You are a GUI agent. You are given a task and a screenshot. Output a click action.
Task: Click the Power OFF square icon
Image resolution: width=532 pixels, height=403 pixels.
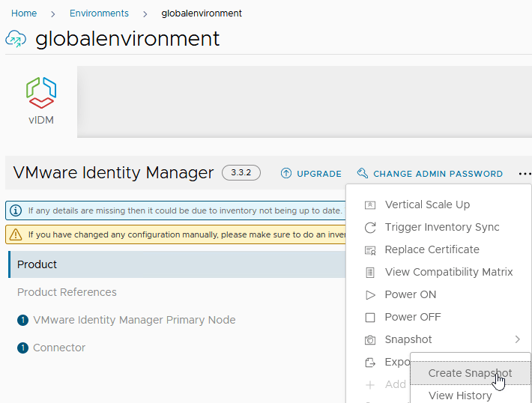[369, 317]
